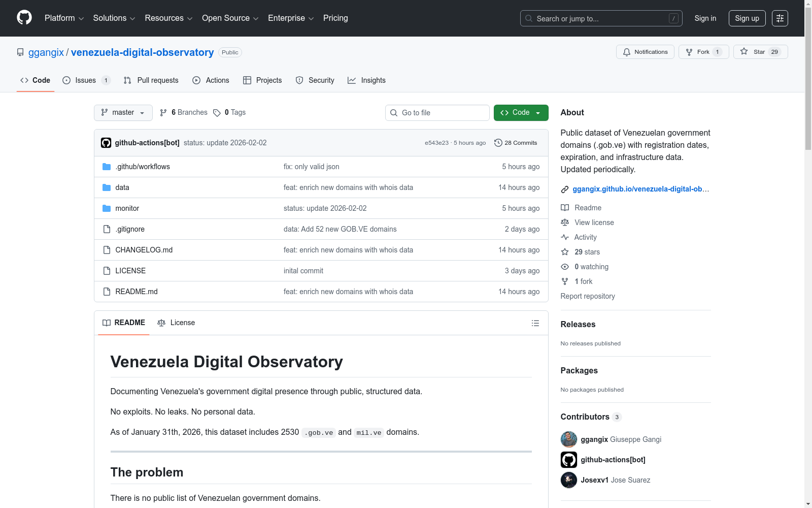Open the README outline list icon
Image resolution: width=812 pixels, height=508 pixels.
point(535,323)
